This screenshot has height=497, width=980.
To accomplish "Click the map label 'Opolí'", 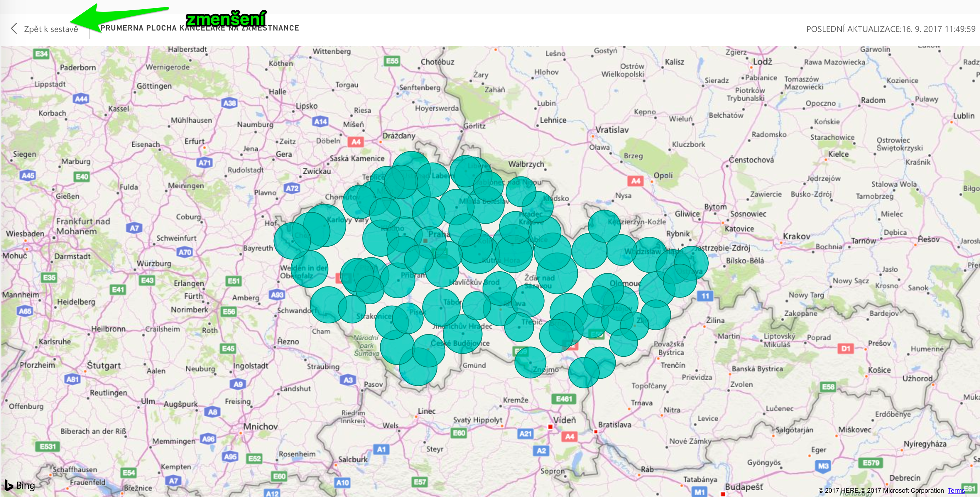I will 663,176.
